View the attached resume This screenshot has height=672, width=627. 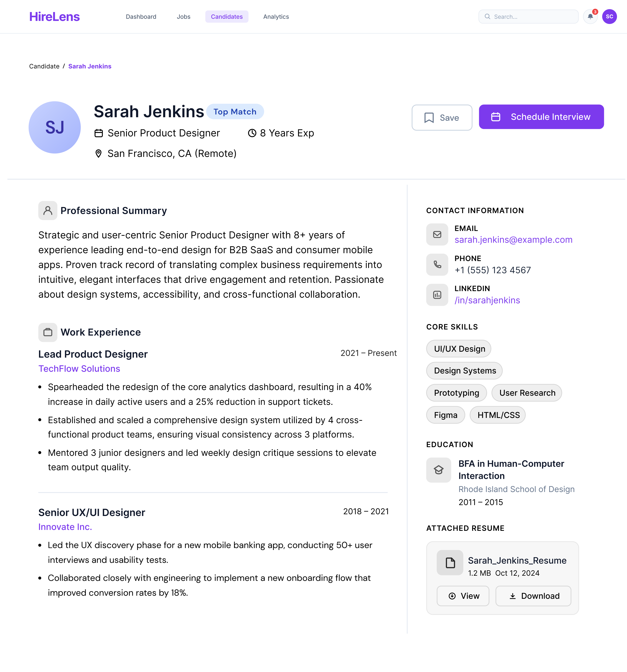pos(463,596)
